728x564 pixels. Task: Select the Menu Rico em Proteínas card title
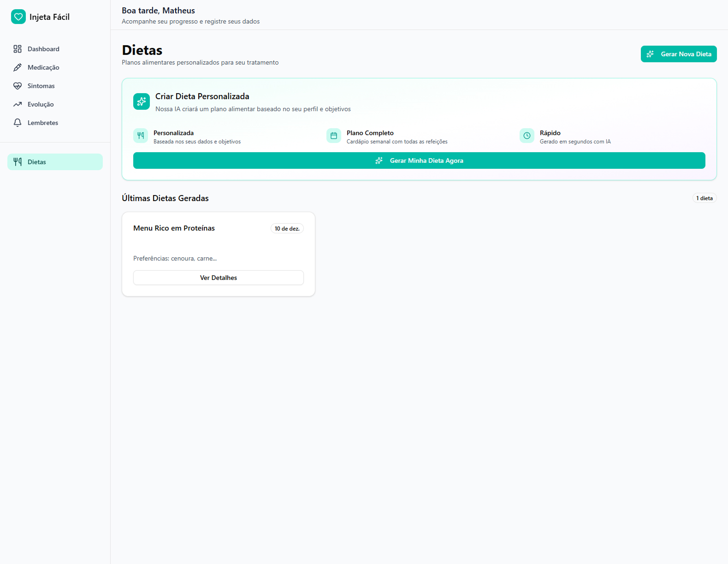pos(174,228)
